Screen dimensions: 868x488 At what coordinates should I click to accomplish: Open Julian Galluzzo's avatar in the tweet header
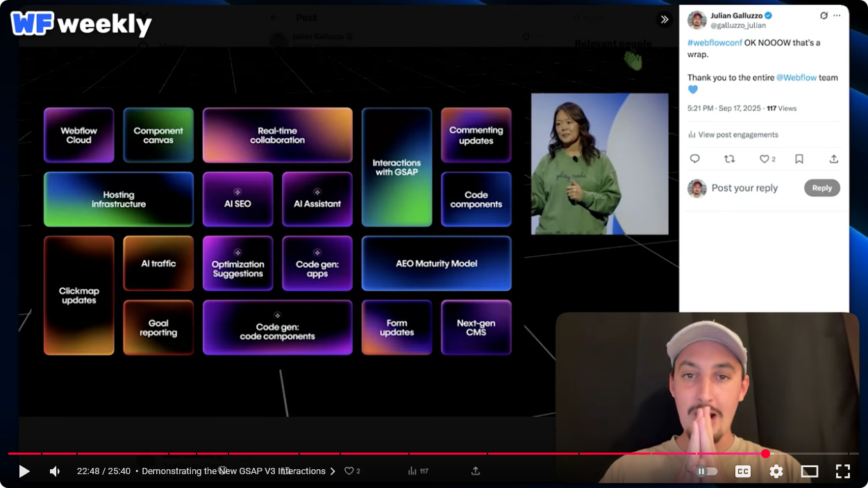(696, 20)
